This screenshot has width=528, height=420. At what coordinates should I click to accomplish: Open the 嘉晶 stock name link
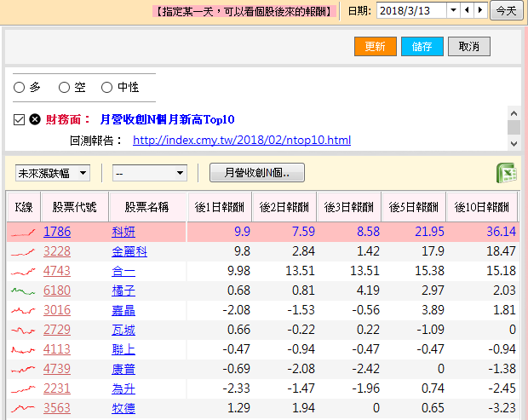123,310
